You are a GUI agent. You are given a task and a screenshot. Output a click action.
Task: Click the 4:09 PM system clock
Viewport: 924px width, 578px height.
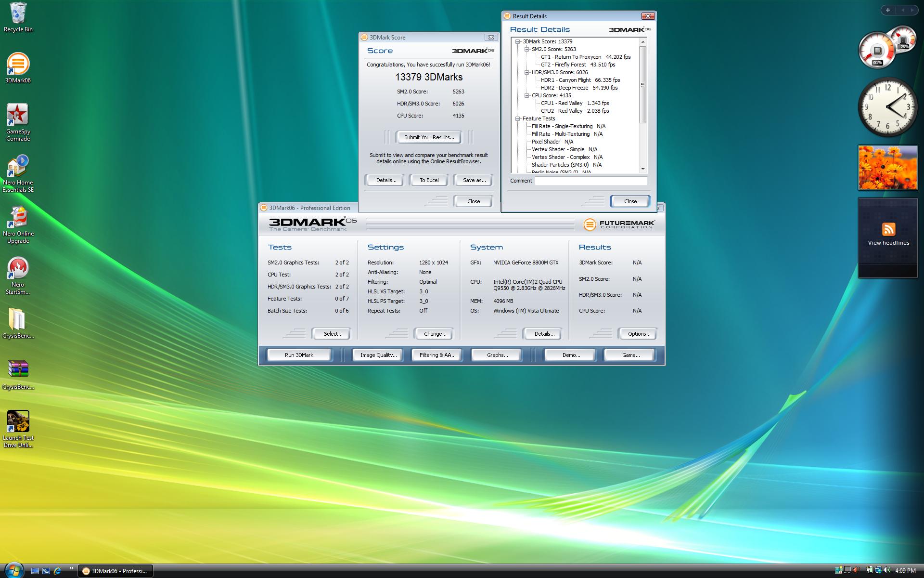pyautogui.click(x=905, y=570)
